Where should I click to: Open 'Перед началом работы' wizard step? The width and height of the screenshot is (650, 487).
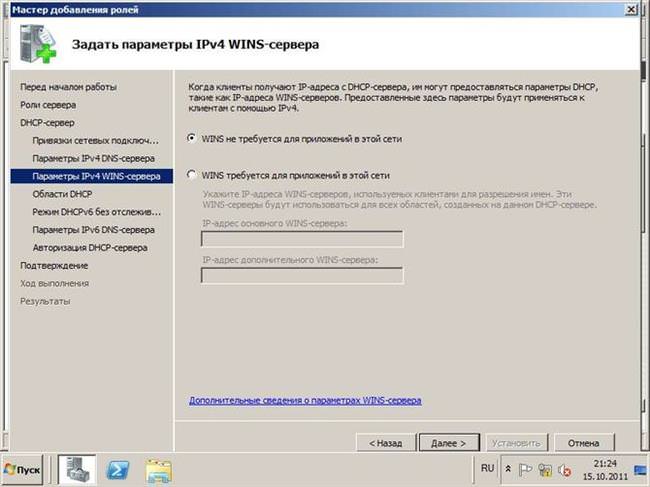tap(68, 87)
